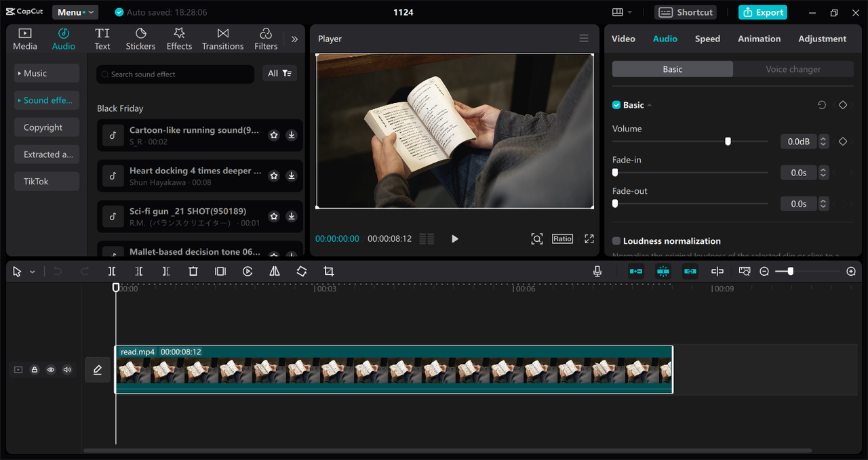Open the Player panel menu

584,39
